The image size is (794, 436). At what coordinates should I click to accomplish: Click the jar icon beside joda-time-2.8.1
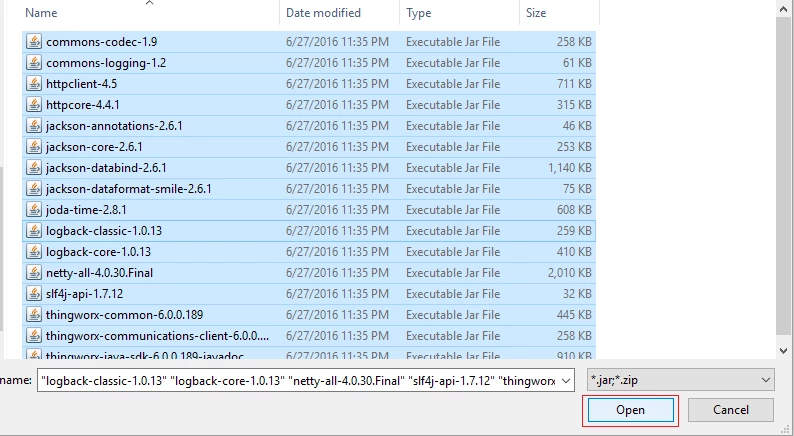34,210
